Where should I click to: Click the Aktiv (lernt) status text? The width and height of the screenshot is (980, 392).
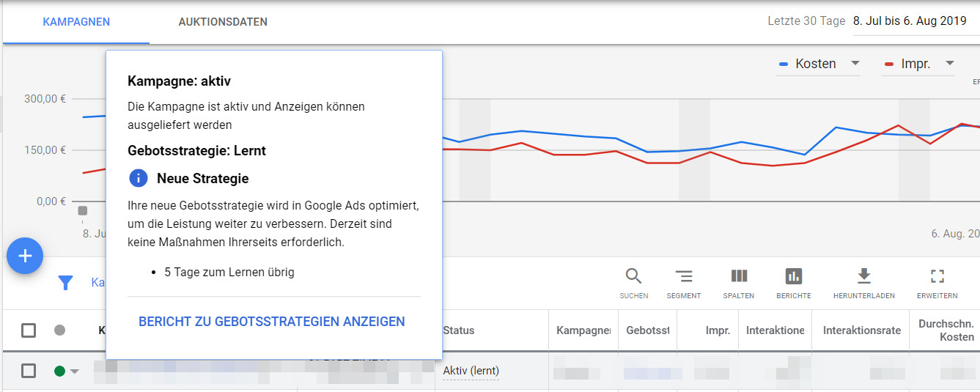(x=471, y=371)
